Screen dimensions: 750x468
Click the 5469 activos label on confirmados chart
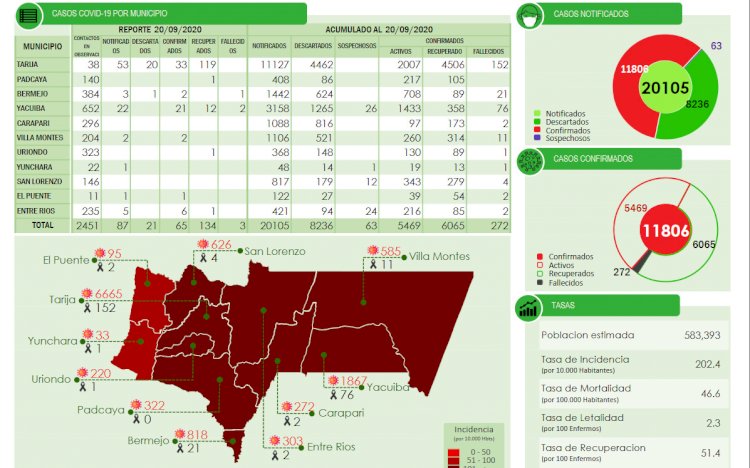point(636,208)
